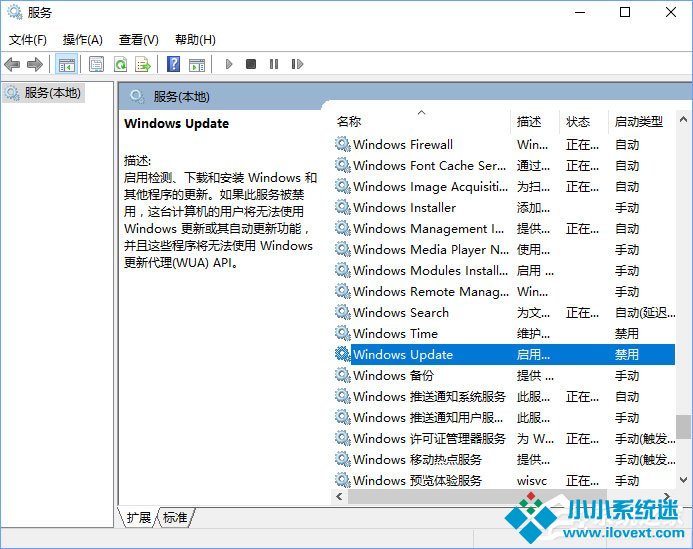693x549 pixels.
Task: Click the gear icon for Windows 备份
Action: (342, 375)
